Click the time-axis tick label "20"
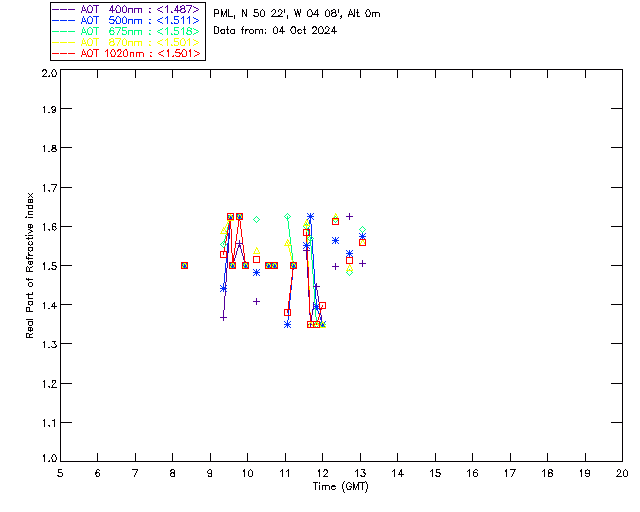Viewport: 640px width, 512px height. click(x=622, y=473)
